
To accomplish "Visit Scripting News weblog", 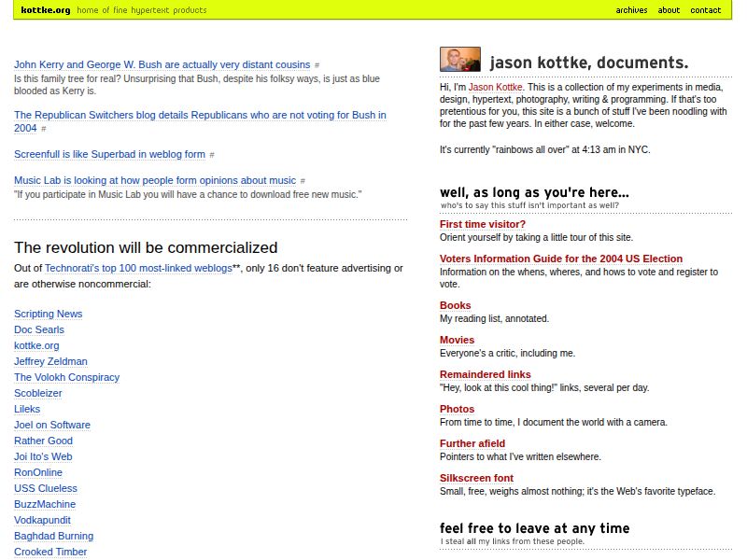I will pyautogui.click(x=49, y=314).
